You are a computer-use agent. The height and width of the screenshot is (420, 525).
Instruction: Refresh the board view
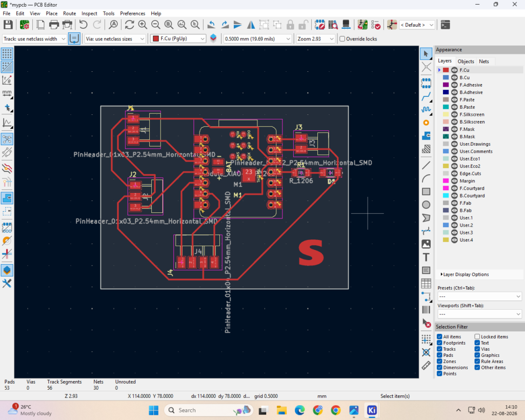129,25
